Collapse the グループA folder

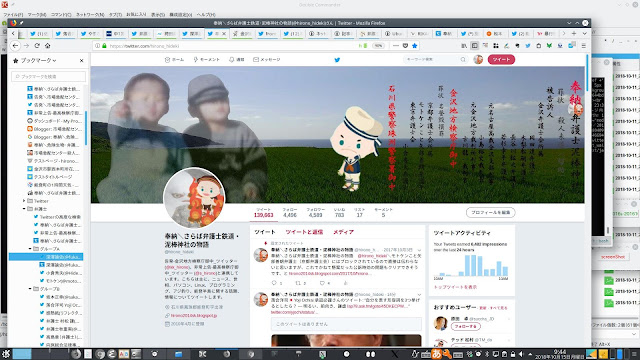click(30, 249)
